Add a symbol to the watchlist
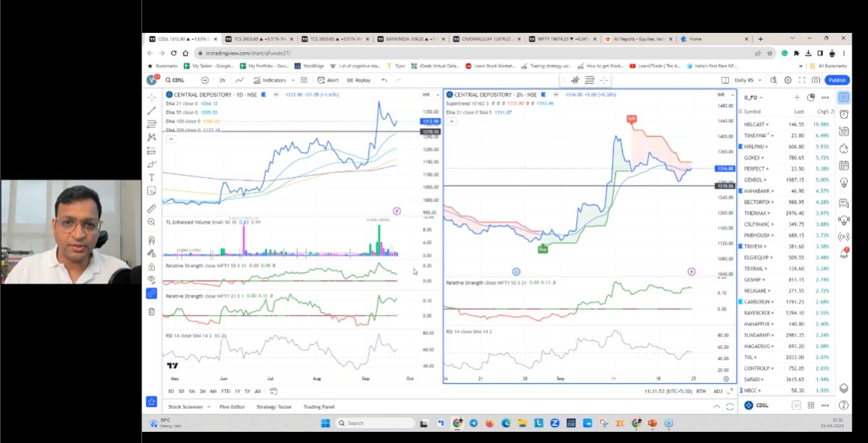 tap(797, 97)
